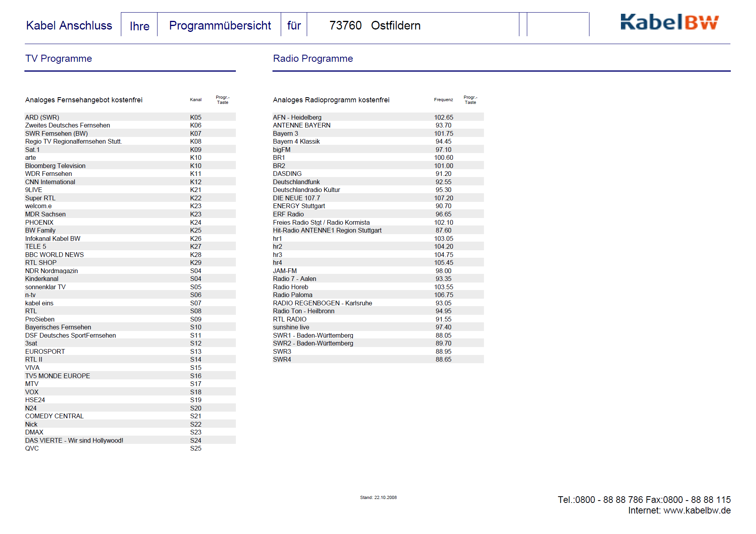Click the 73760 Ostfildern location field
This screenshot has width=756, height=534.
(x=375, y=26)
